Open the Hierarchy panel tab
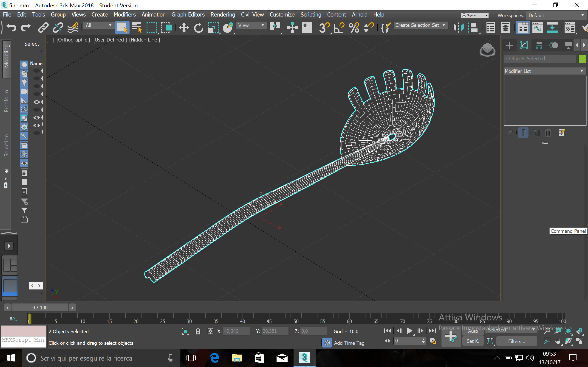Screen dimensions: 588x367 click(539, 45)
